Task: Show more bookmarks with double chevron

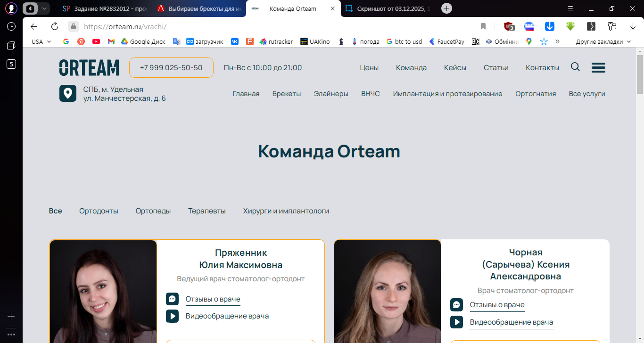Action: (557, 41)
